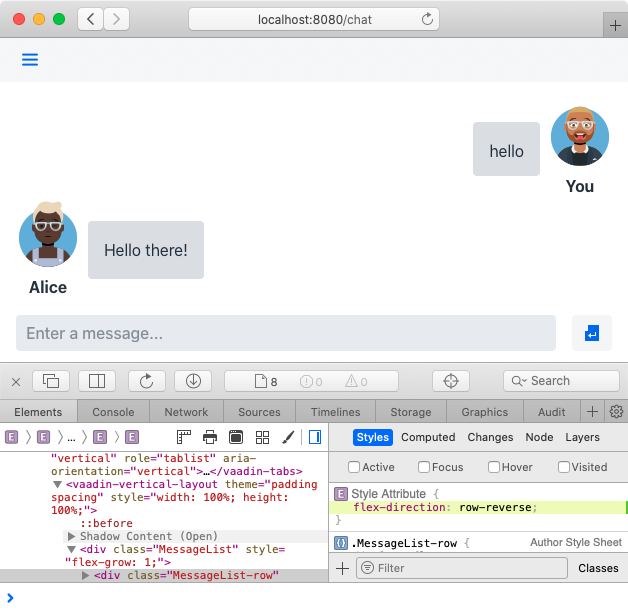The height and width of the screenshot is (612, 628).
Task: Switch to the Console tab
Action: tap(113, 412)
